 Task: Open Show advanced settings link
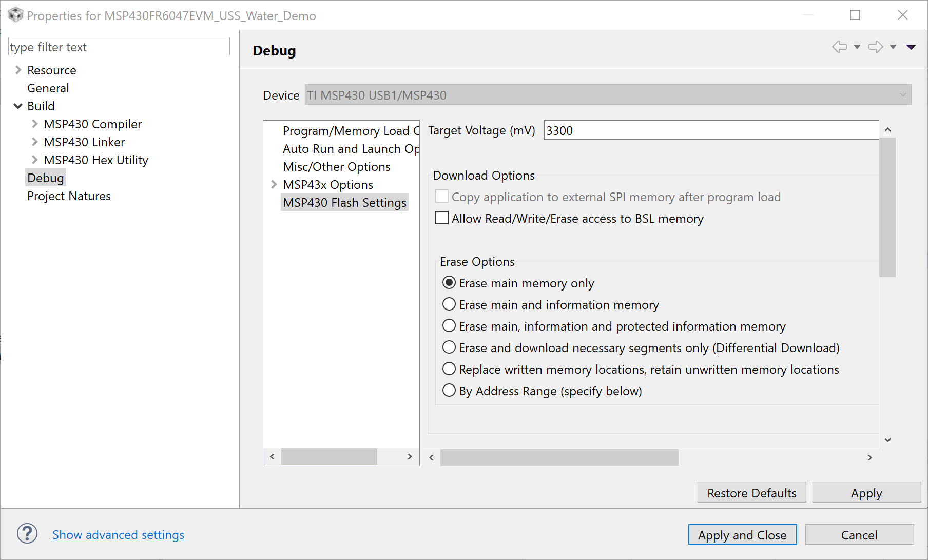click(118, 535)
